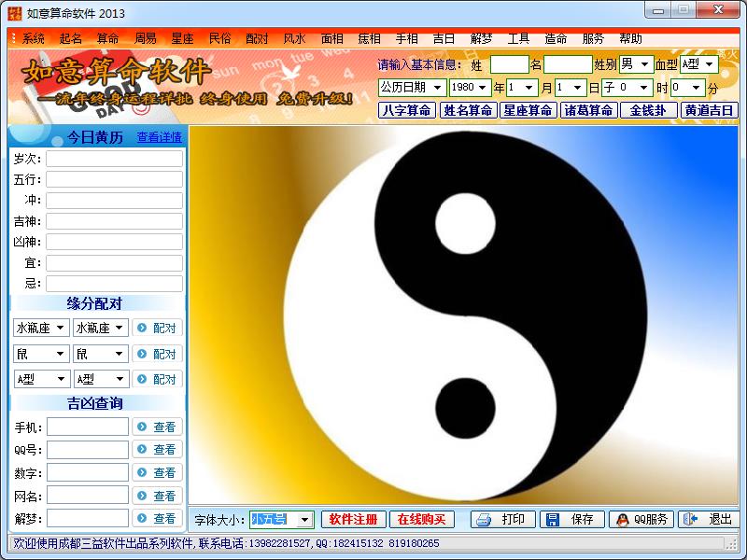Screen dimensions: 747x560
Task: Click the QQ号 input field
Action: click(x=88, y=450)
